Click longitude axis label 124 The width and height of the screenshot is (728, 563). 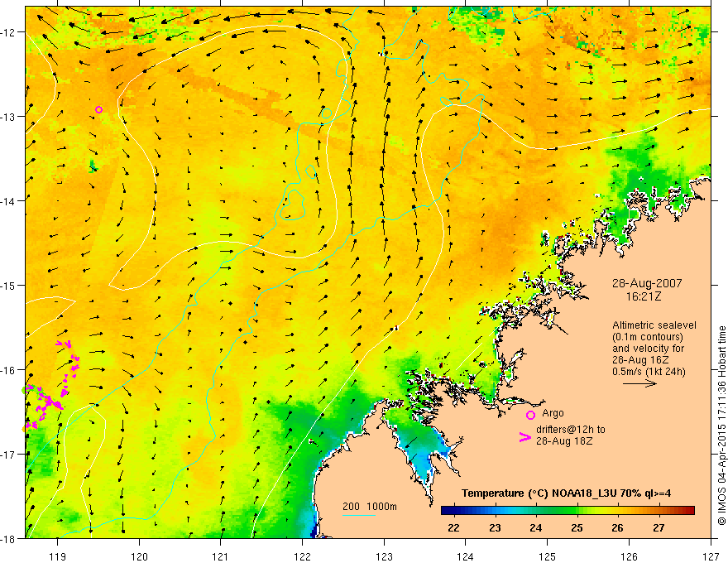pos(466,556)
